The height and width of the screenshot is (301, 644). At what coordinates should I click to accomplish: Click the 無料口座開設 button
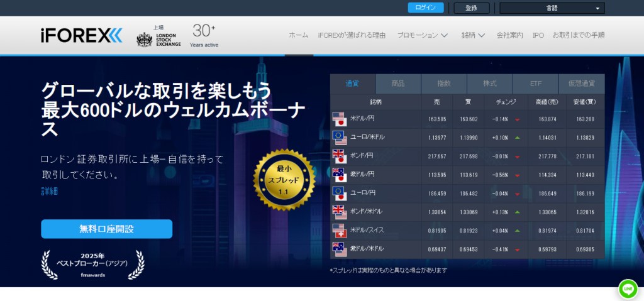coord(107,229)
